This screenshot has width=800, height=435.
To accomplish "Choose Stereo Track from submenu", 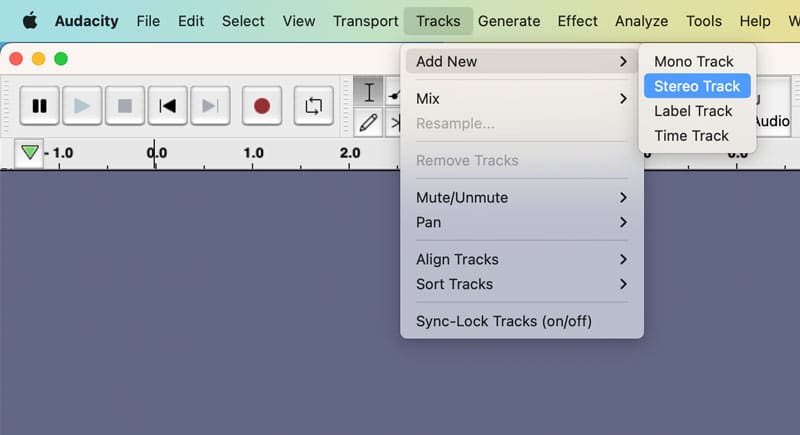I will (x=697, y=86).
